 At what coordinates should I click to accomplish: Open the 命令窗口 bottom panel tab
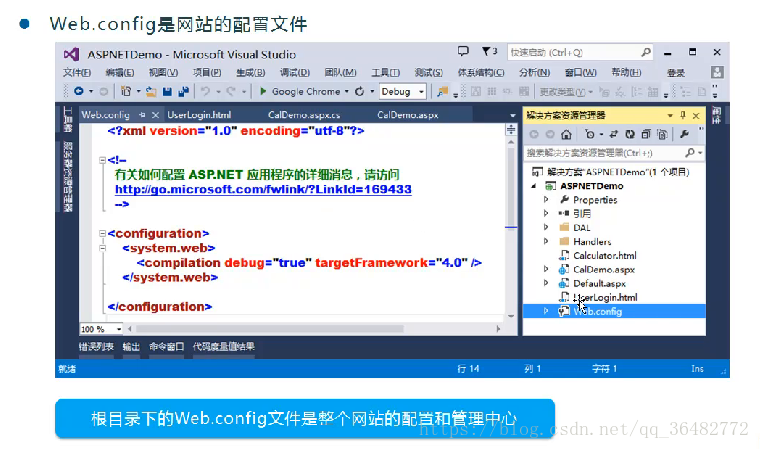pyautogui.click(x=167, y=347)
